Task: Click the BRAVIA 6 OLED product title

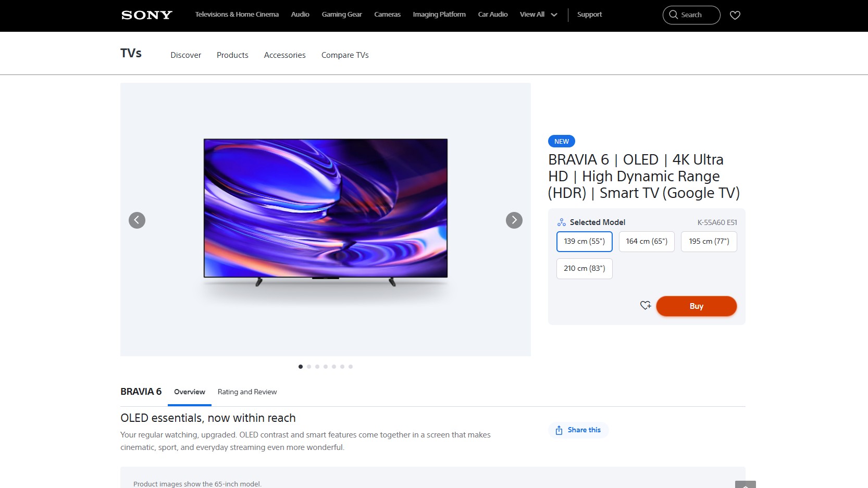Action: pyautogui.click(x=644, y=176)
